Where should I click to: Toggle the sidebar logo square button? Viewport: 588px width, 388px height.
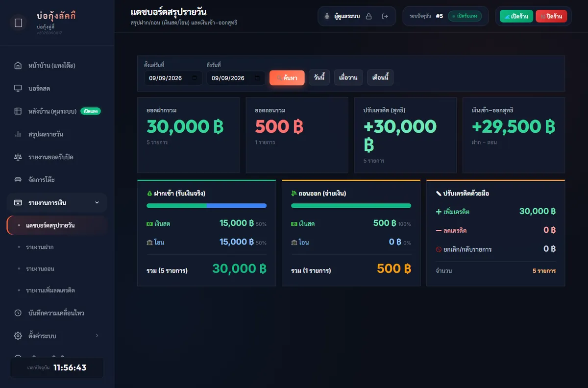pyautogui.click(x=19, y=23)
